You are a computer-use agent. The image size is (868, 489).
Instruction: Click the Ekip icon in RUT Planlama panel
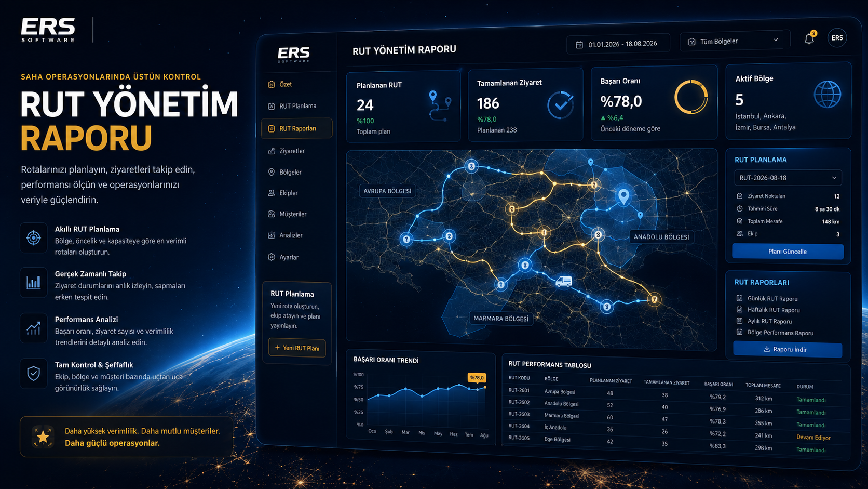tap(739, 233)
